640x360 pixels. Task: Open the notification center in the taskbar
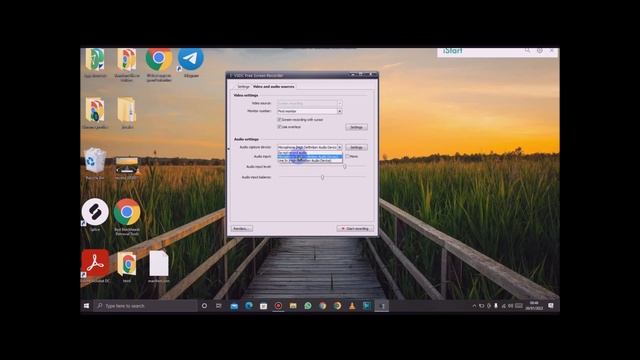551,306
